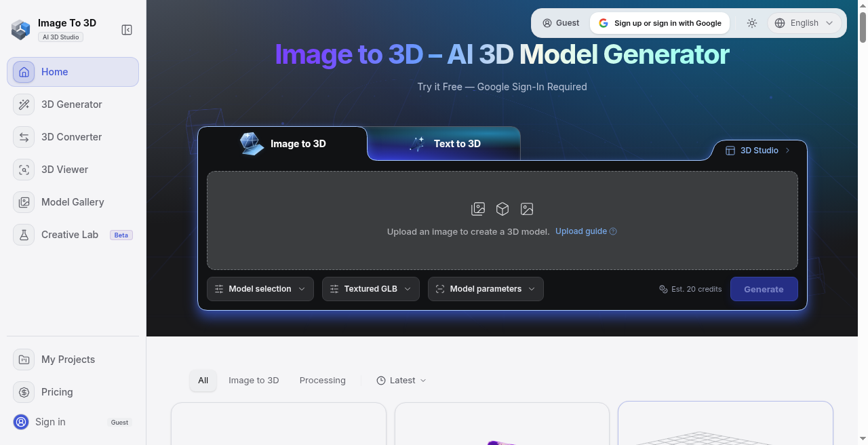Image resolution: width=868 pixels, height=445 pixels.
Task: Click the Image to 3D crystal tab icon
Action: click(252, 144)
